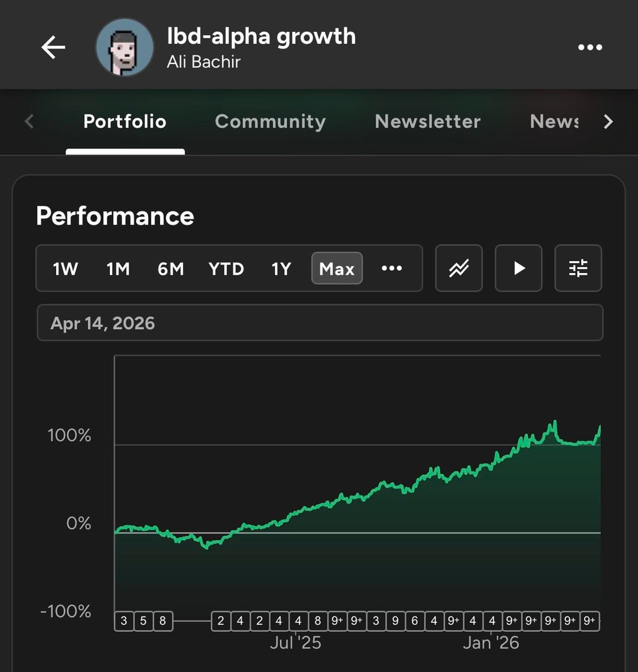Choose the 6M time range
This screenshot has height=672, width=638.
pos(171,269)
